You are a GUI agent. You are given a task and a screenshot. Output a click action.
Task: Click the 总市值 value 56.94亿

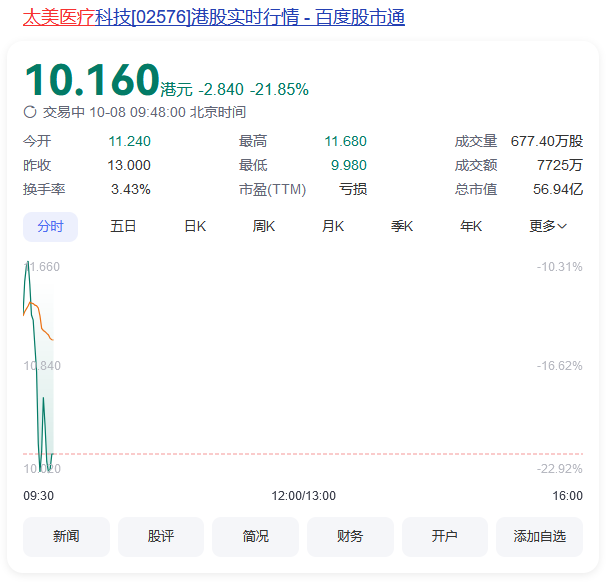(558, 190)
